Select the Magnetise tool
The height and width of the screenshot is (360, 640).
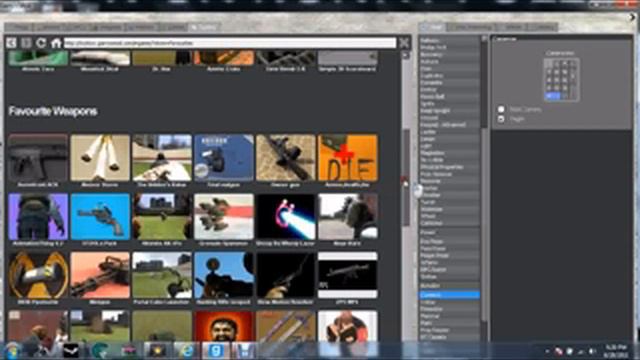449,153
